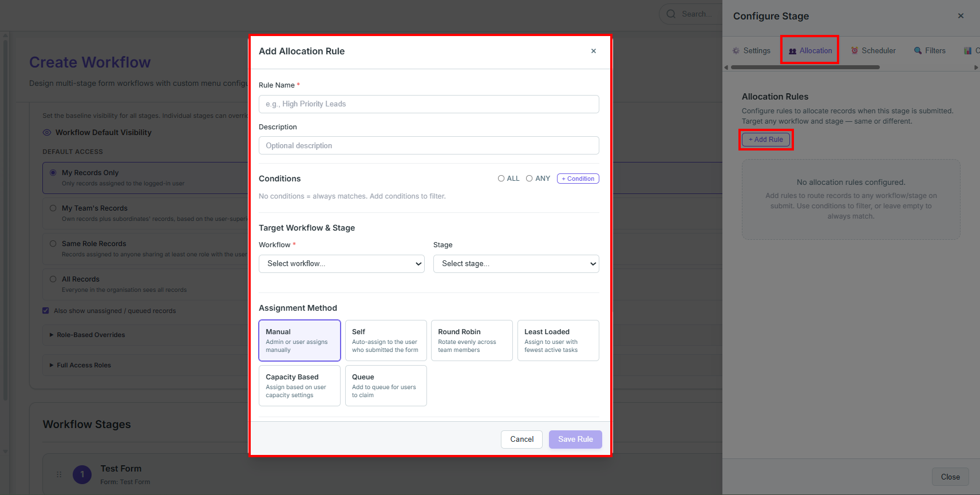Close the Configure Stage panel
980x495 pixels.
(961, 16)
